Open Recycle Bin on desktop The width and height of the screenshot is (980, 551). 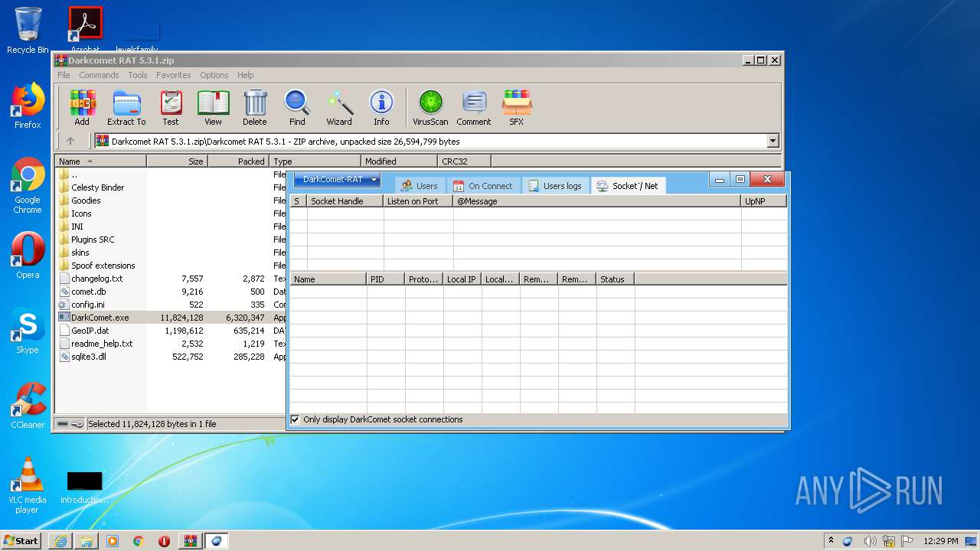28,31
